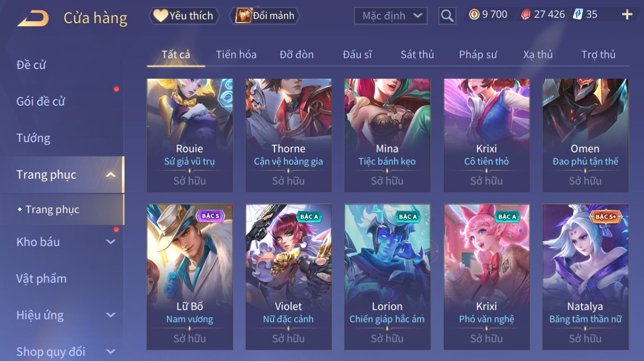Select Natalya Băng tâm thần nữ skin
644x361 pixels.
click(x=585, y=277)
